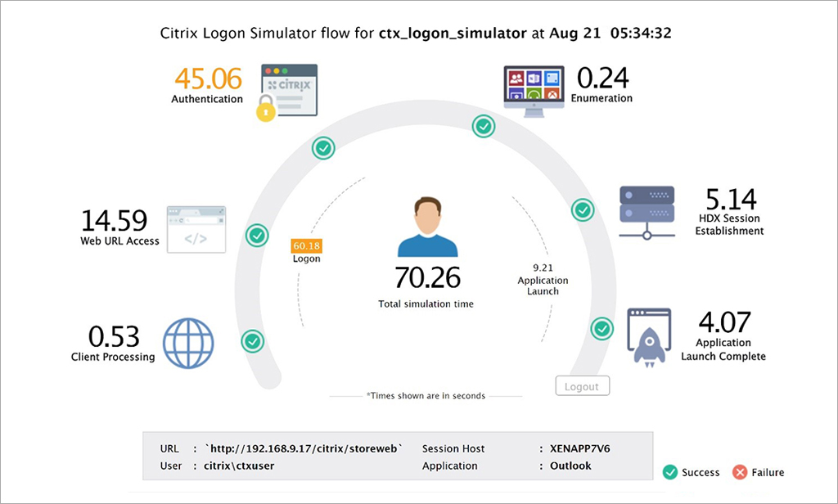838x504 pixels.
Task: Click the Session Host field label
Action: coord(453,448)
